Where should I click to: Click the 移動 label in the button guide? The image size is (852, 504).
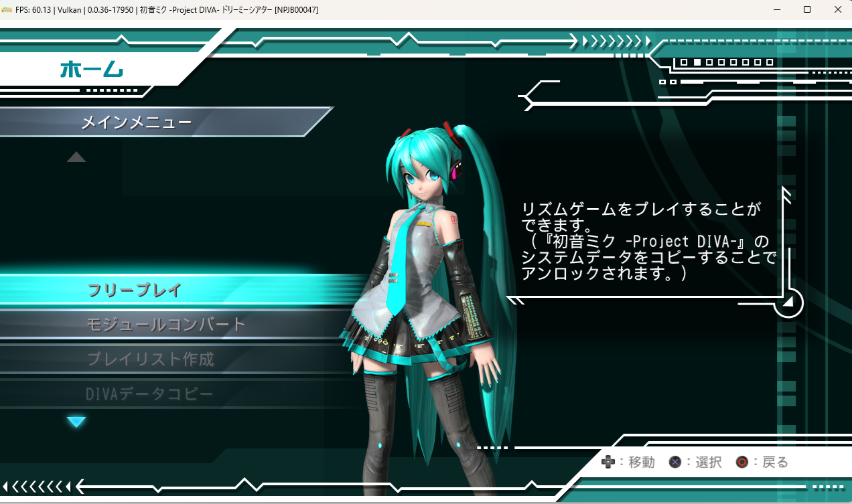(642, 462)
